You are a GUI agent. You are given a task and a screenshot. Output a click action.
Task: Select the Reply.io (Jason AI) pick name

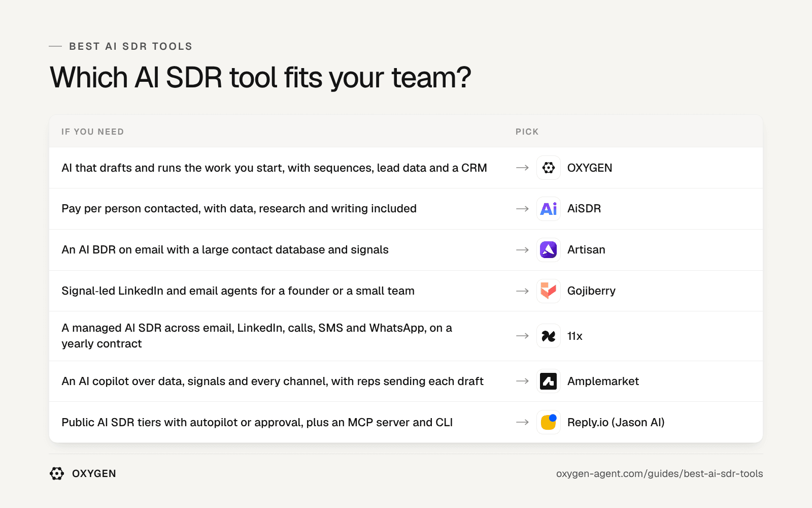tap(616, 422)
